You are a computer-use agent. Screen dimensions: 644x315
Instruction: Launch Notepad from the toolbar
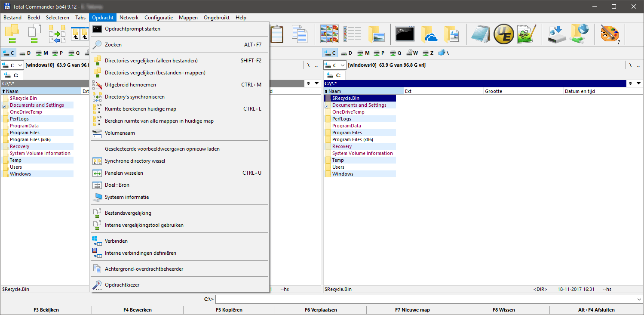tap(481, 34)
